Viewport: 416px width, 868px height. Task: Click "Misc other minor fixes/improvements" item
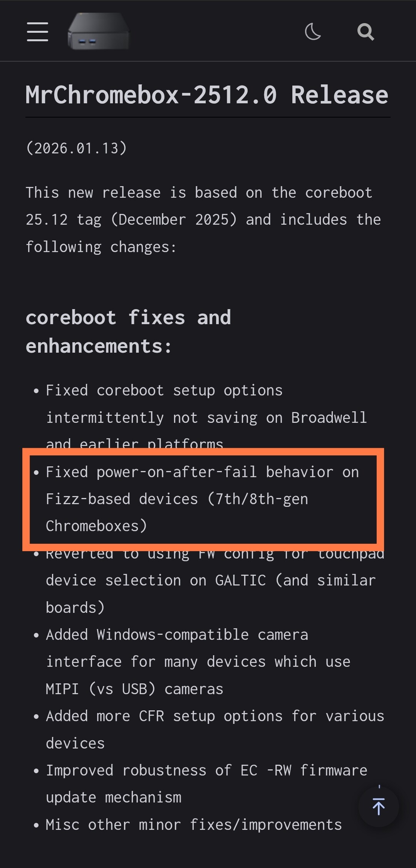click(194, 825)
